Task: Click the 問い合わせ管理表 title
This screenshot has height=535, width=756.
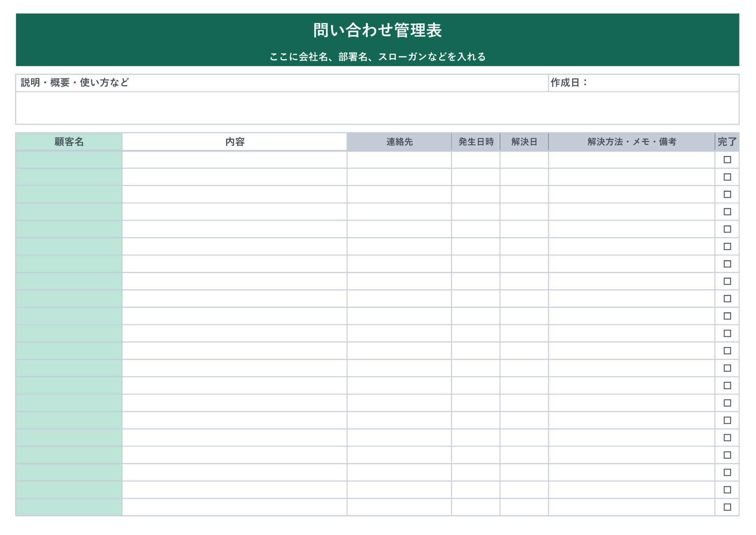Action: tap(377, 30)
